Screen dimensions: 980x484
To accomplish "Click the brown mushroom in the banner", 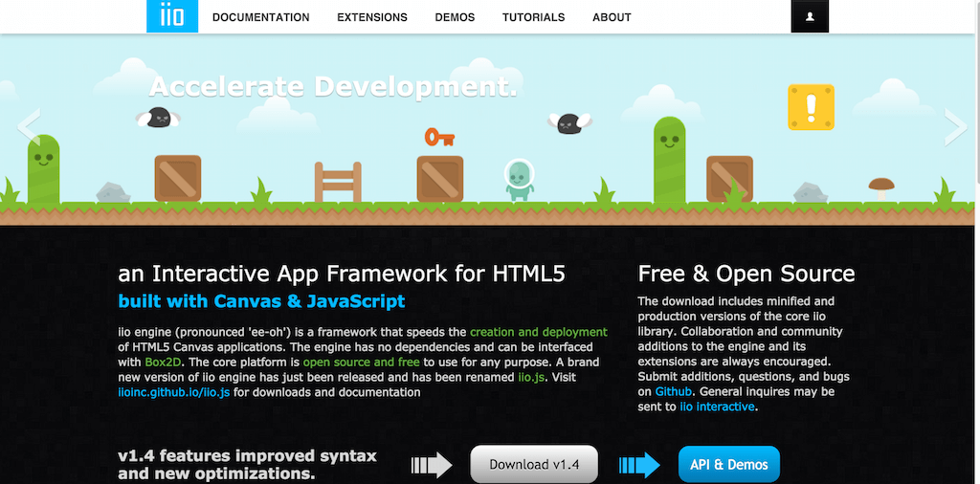I will 881,188.
